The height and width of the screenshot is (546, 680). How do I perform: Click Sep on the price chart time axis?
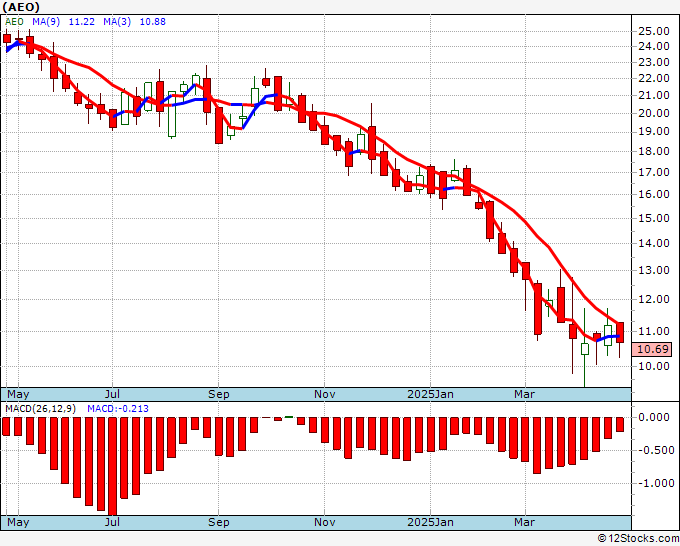[219, 394]
